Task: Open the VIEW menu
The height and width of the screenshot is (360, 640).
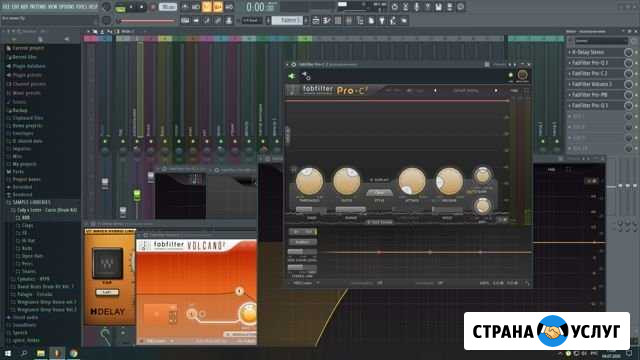Action: click(53, 7)
